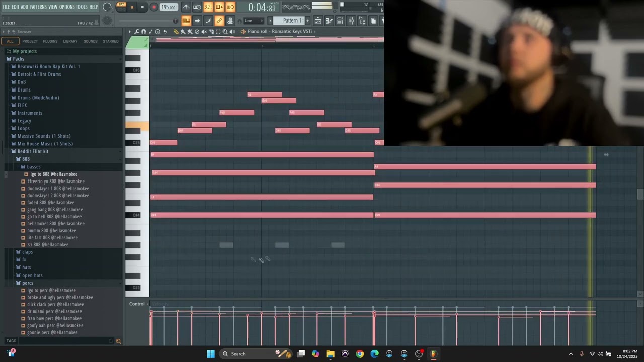Click the step editing mode icon
Screen dimensions: 644x362
click(x=208, y=21)
